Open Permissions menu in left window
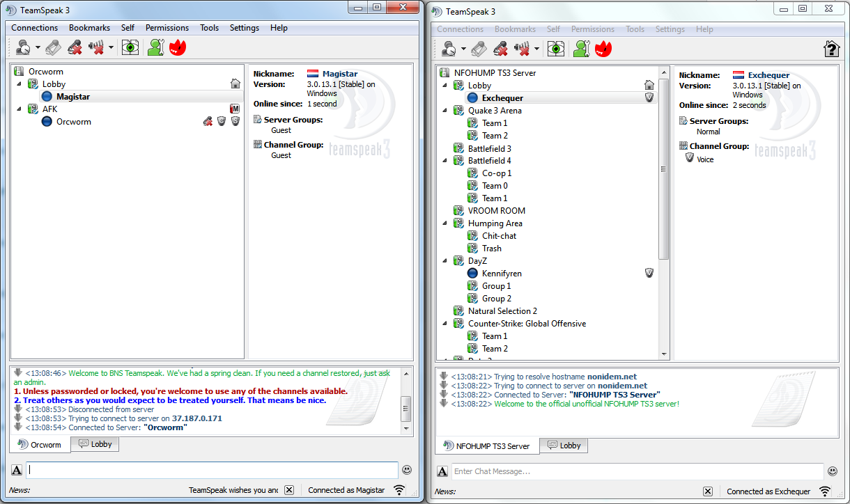The image size is (850, 504). pyautogui.click(x=167, y=28)
